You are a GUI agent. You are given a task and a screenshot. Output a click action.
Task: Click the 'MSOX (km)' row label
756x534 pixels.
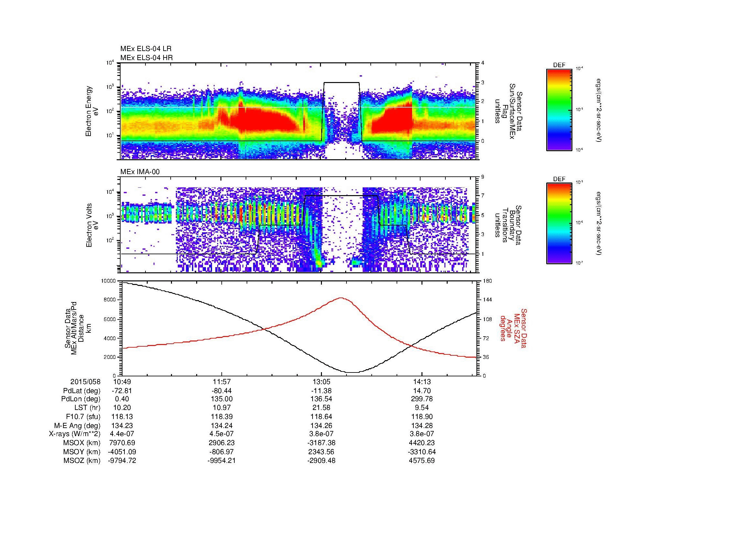click(82, 443)
